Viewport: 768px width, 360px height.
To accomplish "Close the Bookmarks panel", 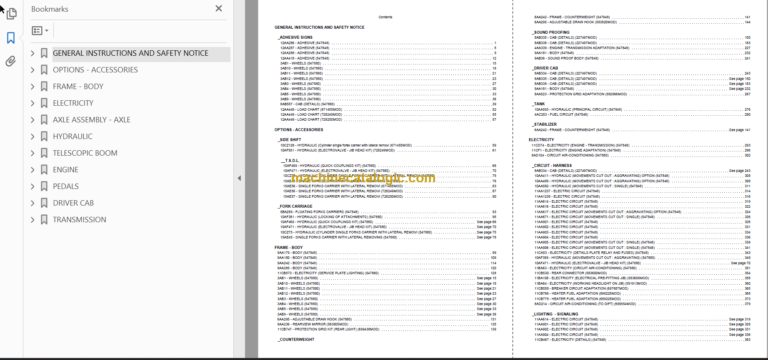I will [x=218, y=8].
